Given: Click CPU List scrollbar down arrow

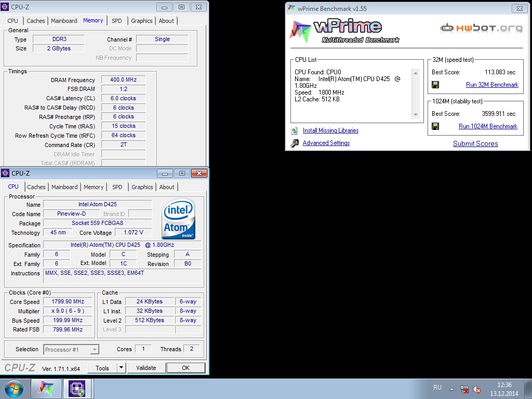Looking at the screenshot, I should (416, 115).
